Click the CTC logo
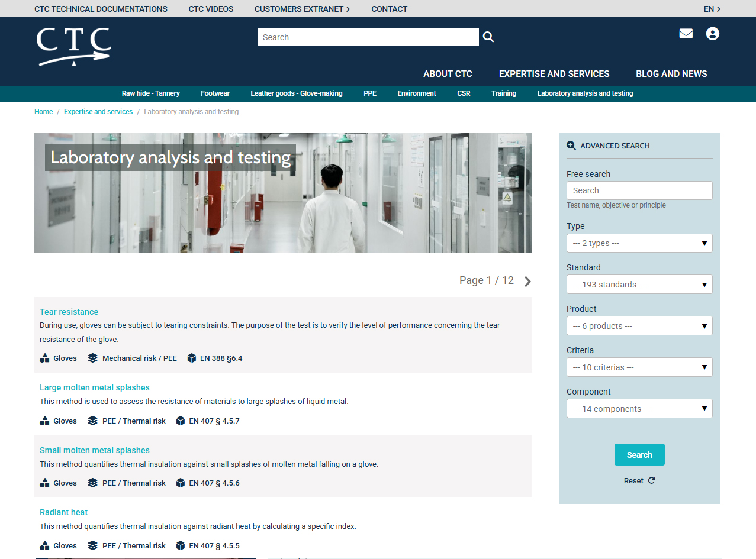756x559 pixels. (73, 47)
